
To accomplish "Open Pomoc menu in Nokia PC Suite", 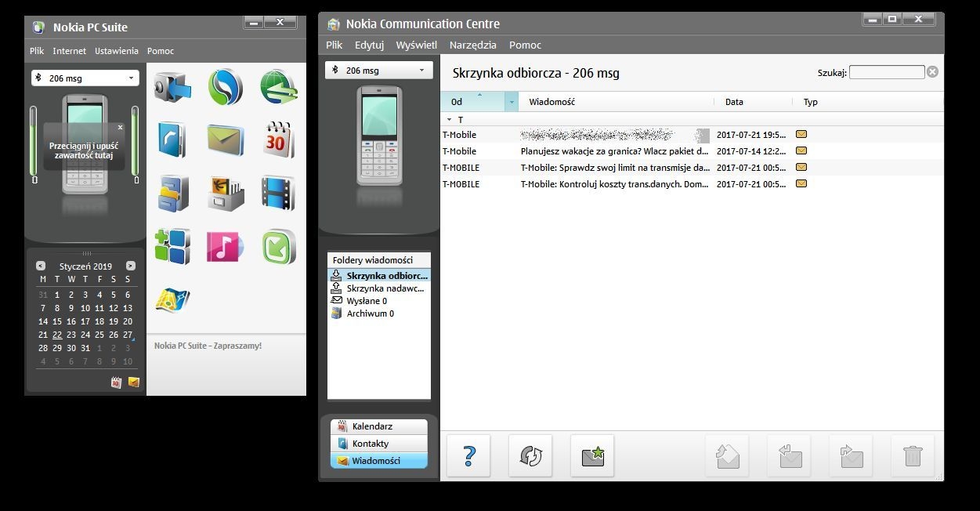I will pyautogui.click(x=161, y=51).
